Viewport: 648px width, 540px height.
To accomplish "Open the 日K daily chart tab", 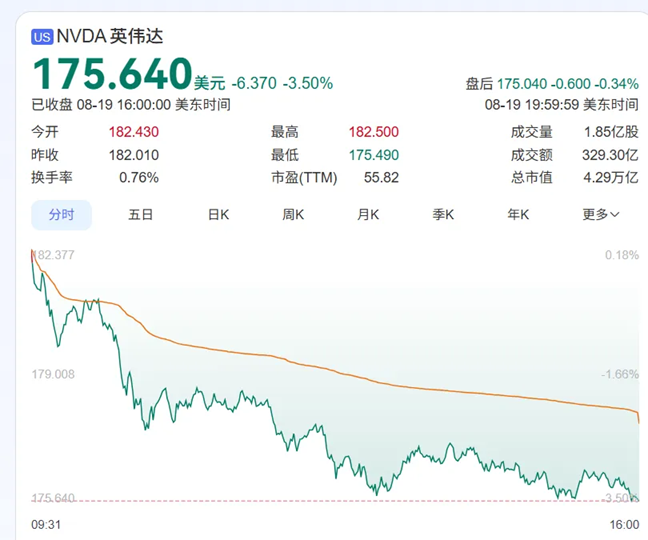I will (x=218, y=214).
